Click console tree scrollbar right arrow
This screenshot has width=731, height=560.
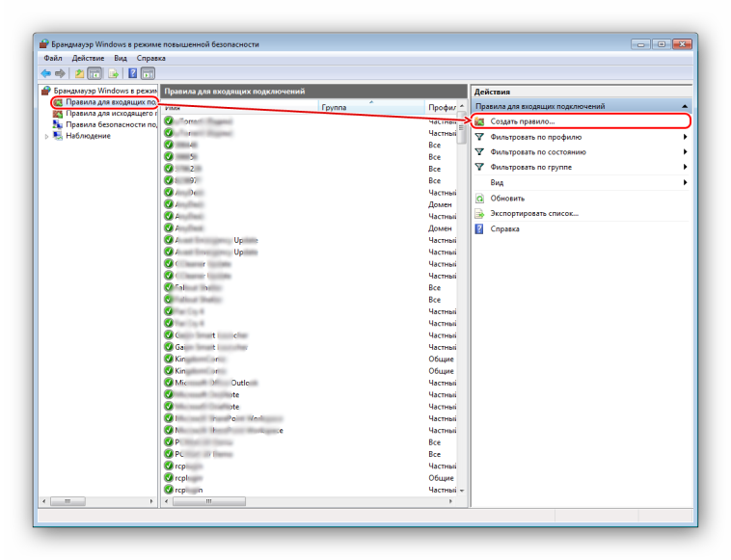coord(151,501)
